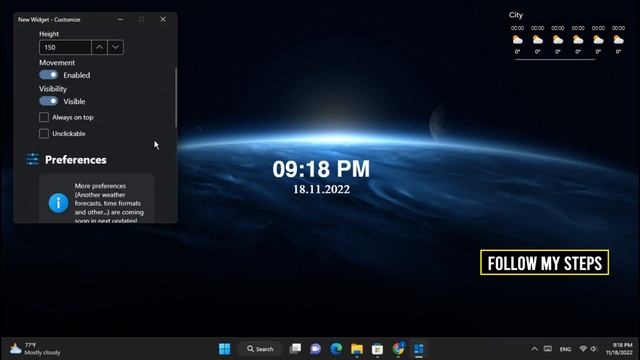Toggle the Movement Enabled switch
Screen dimensions: 640x360
49,75
